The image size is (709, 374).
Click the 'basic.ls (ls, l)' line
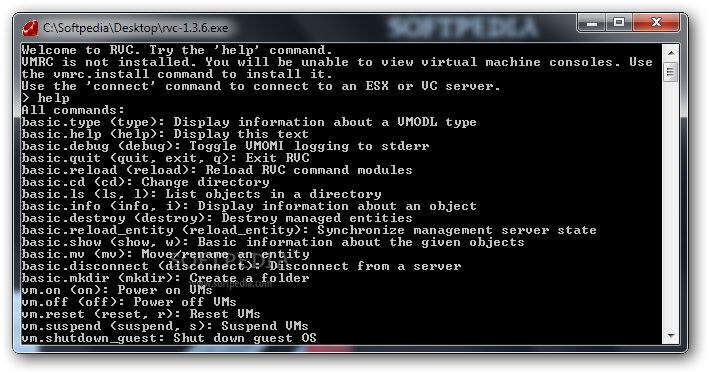tap(201, 194)
